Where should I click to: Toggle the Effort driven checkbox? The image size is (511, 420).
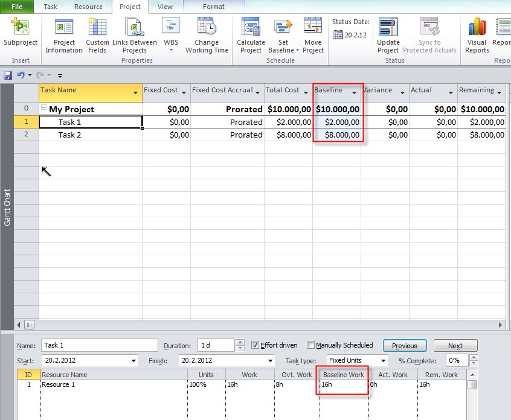click(255, 345)
